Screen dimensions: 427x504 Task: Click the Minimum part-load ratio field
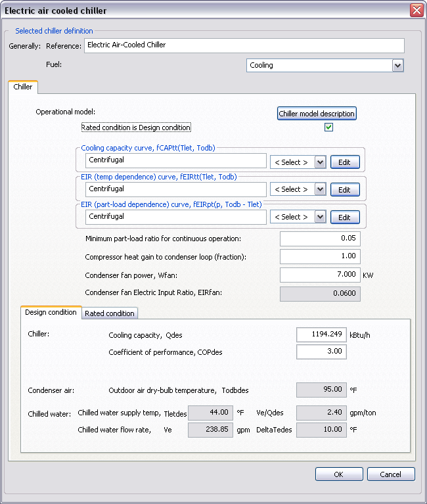click(320, 239)
